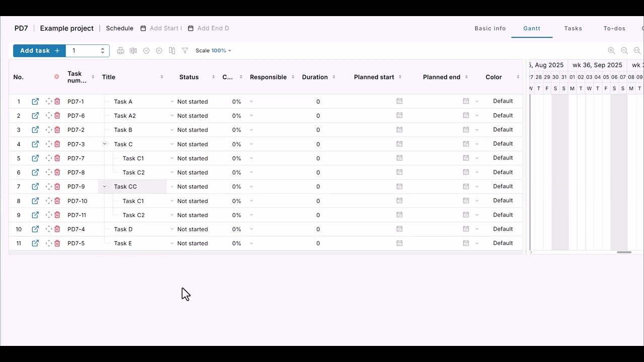Click the calendar icon beside Add Start
This screenshot has height=362, width=644.
coord(143,29)
